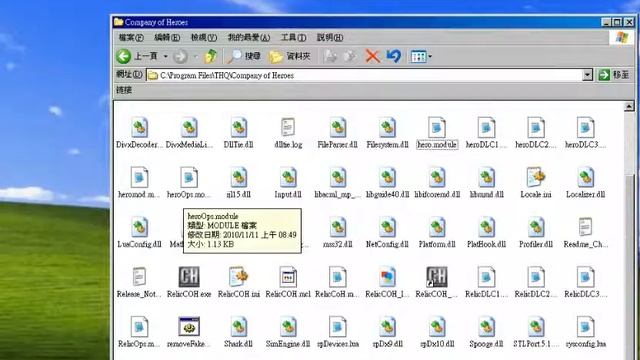Expand the address bar dropdown
The height and width of the screenshot is (360, 640).
click(x=587, y=75)
